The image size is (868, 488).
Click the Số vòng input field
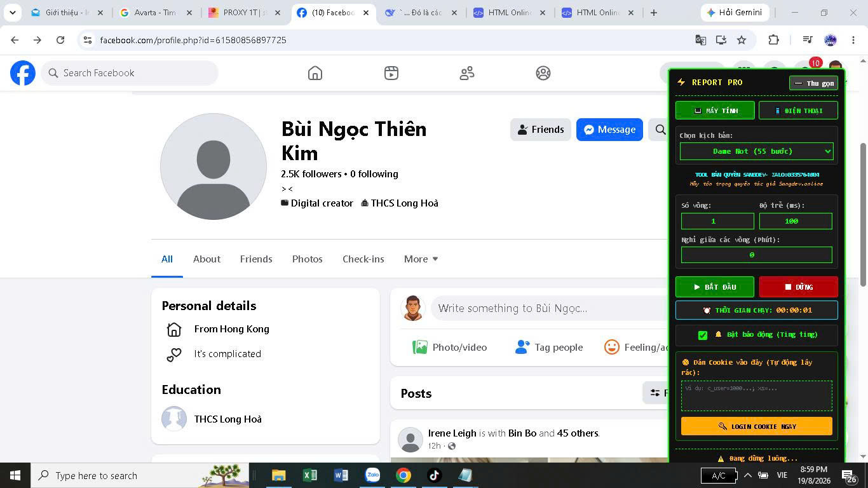click(717, 221)
